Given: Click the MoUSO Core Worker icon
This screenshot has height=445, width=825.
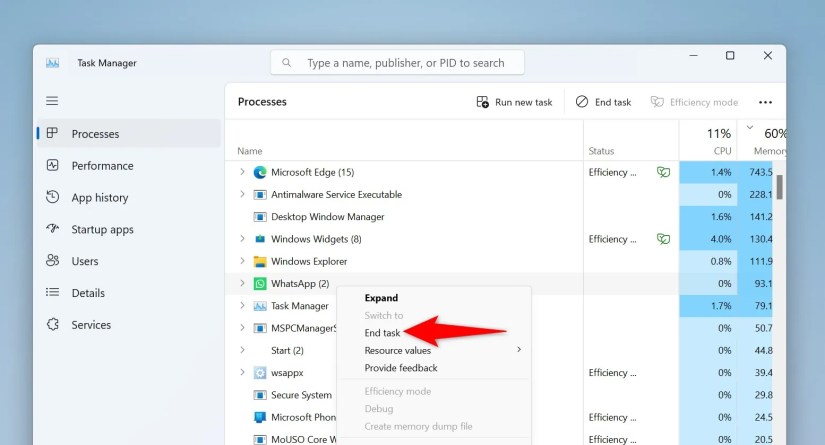Looking at the screenshot, I should tap(260, 439).
